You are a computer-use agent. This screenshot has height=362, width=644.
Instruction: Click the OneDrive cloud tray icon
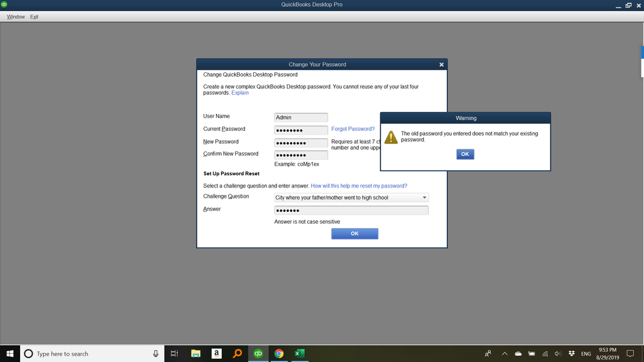tap(518, 354)
